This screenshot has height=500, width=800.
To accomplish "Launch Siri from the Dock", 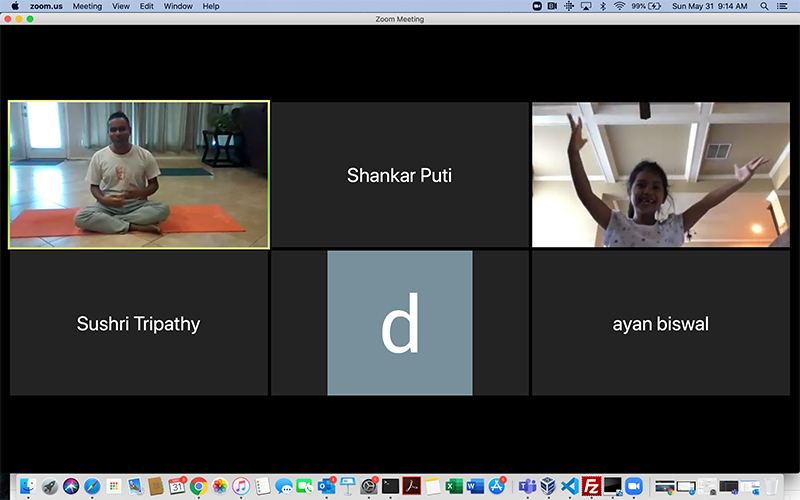I will [71, 486].
